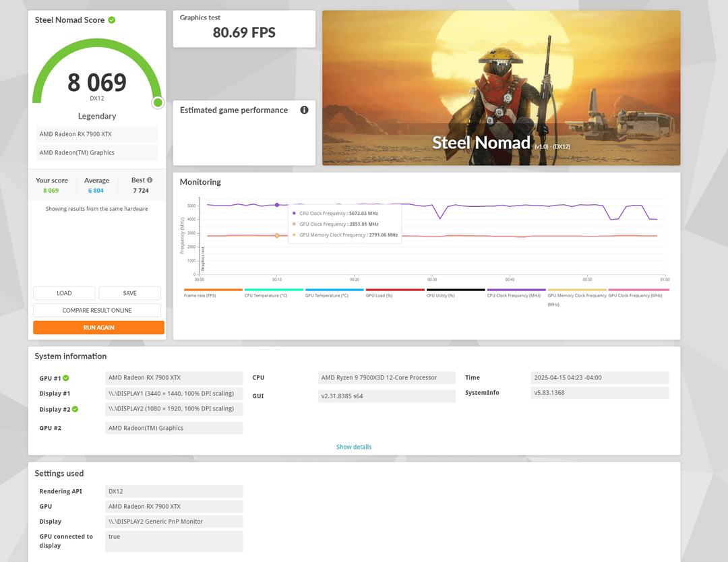
Task: Click the Display #1 value field 3440 × 1440
Action: (x=174, y=394)
